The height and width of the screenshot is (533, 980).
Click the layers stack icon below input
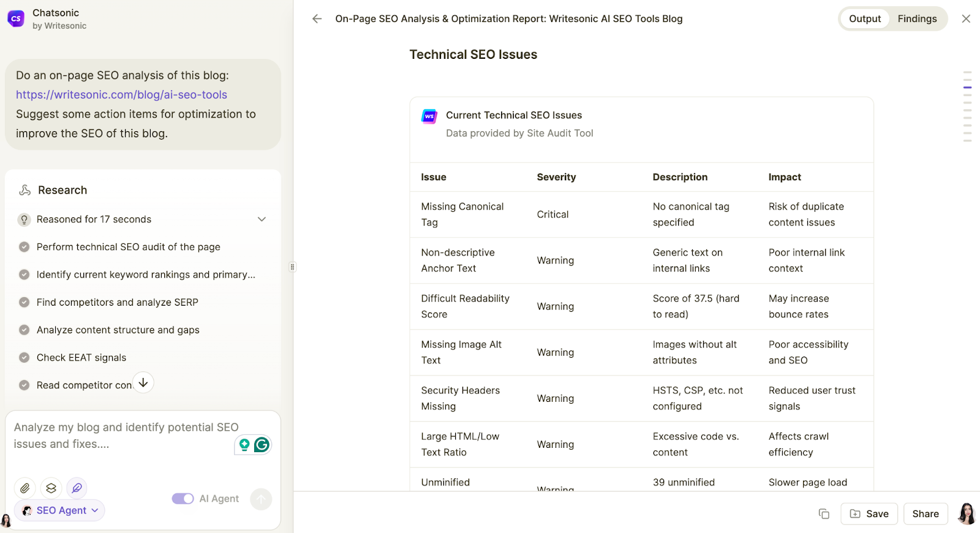point(51,488)
